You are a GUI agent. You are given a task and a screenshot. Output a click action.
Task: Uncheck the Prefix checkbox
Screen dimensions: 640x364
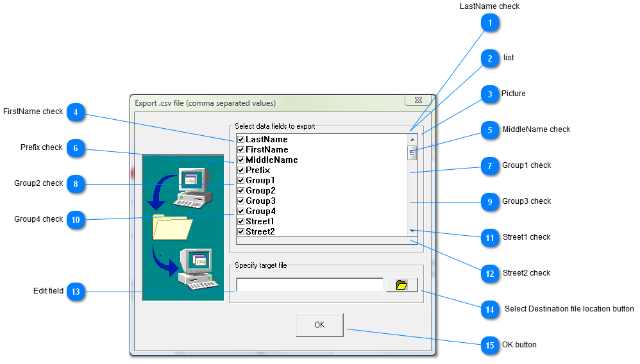(x=241, y=170)
